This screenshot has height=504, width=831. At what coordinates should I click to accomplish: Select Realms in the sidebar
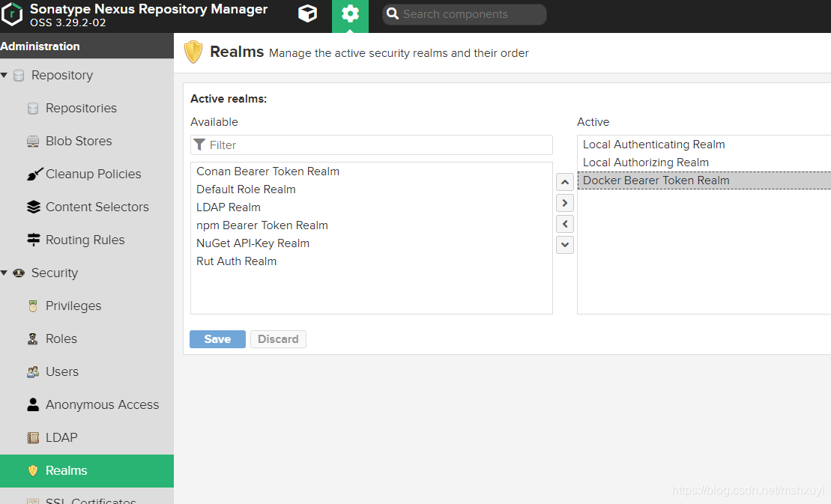87,470
